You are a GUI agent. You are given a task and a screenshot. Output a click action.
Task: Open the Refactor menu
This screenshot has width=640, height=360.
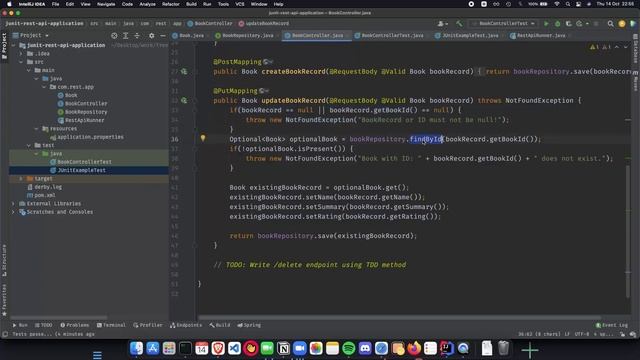click(171, 4)
